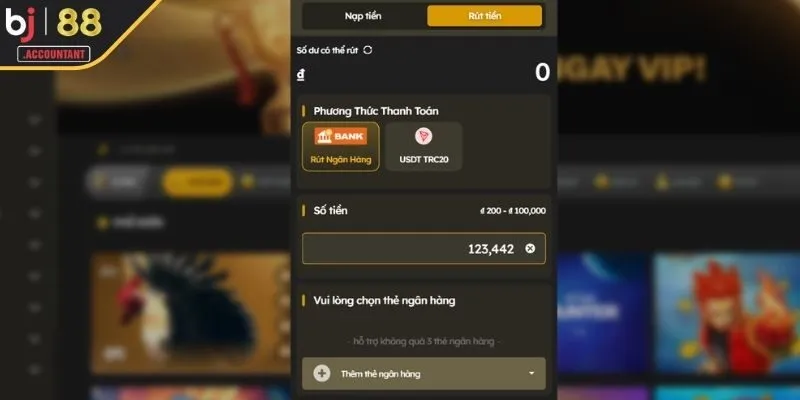The image size is (800, 400).
Task: Refresh the withdrawable balance icon
Action: click(x=368, y=50)
